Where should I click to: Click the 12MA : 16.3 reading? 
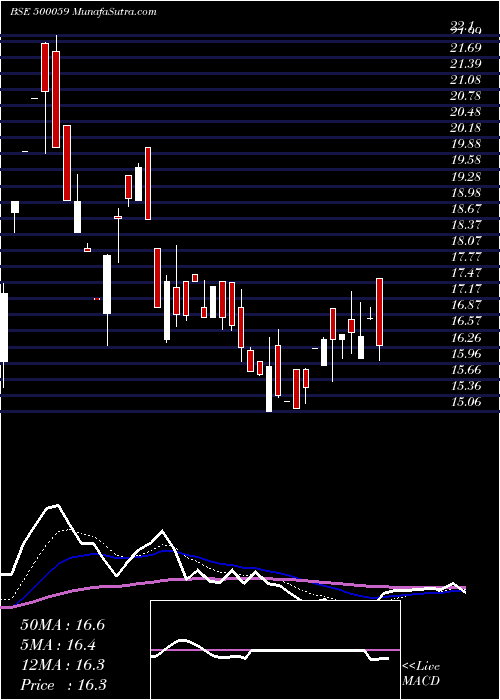pyautogui.click(x=62, y=665)
